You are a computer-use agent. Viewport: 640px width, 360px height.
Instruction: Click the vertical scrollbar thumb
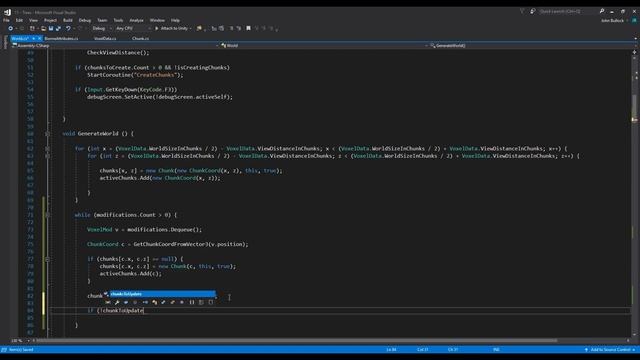[634, 106]
